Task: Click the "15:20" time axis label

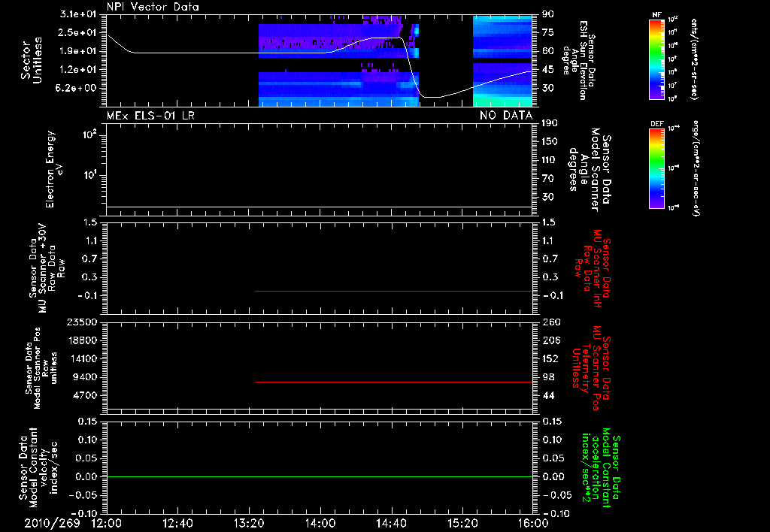Action: [462, 523]
